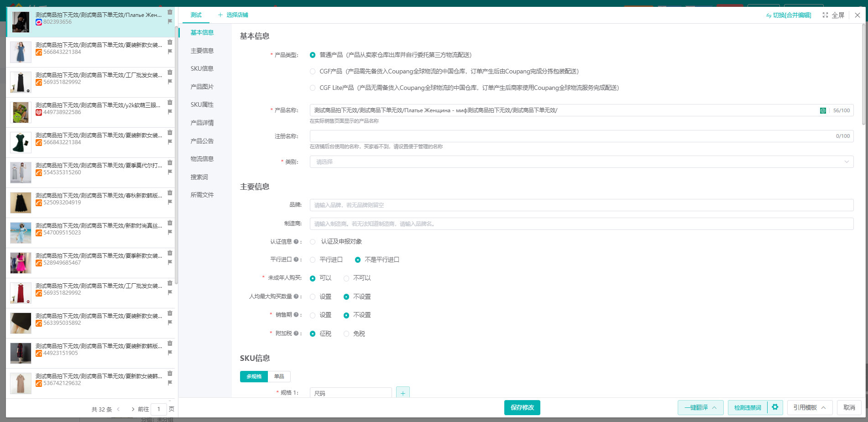Click into the 品牌 brand input field
Screen dimensions: 868x422
tap(581, 205)
